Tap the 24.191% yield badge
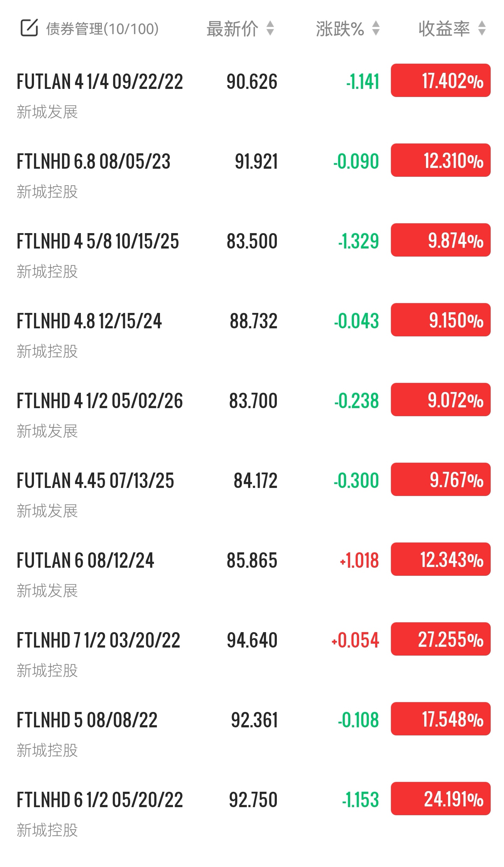The height and width of the screenshot is (867, 504). coord(441,799)
